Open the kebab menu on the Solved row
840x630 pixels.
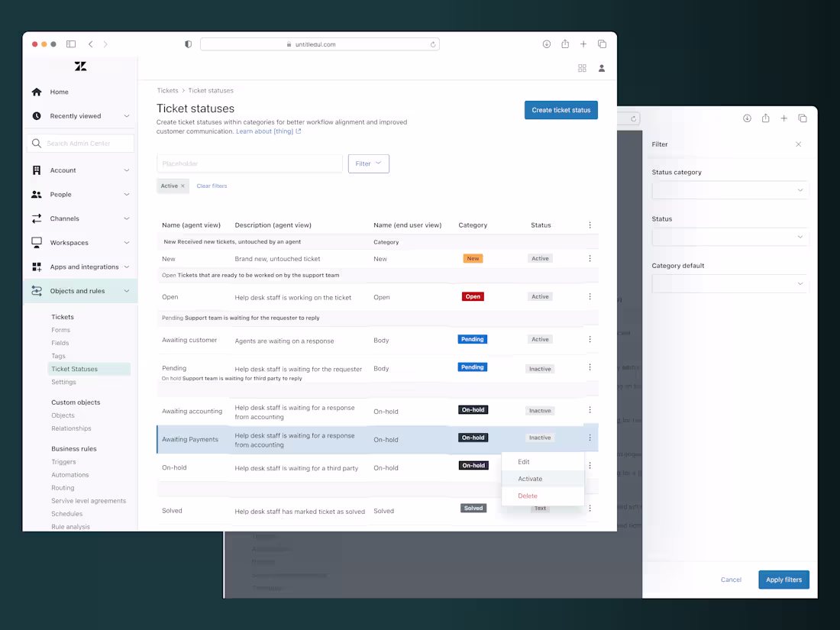[590, 507]
